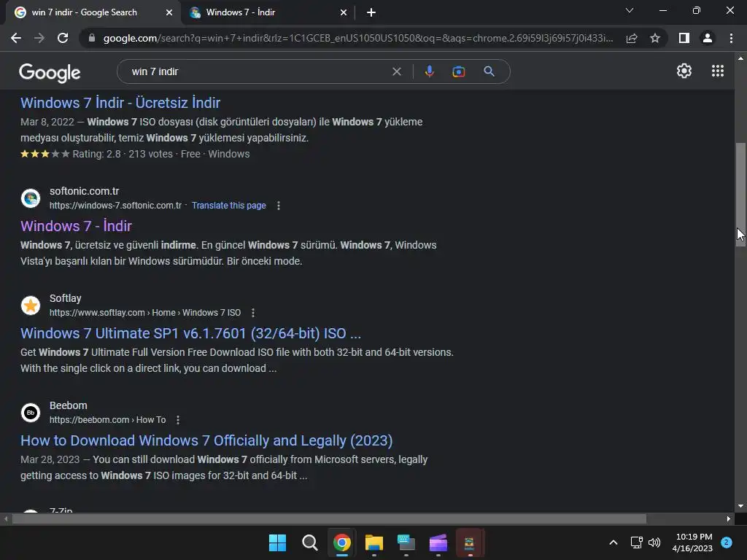
Task: Click the address bar URL
Action: pyautogui.click(x=357, y=38)
